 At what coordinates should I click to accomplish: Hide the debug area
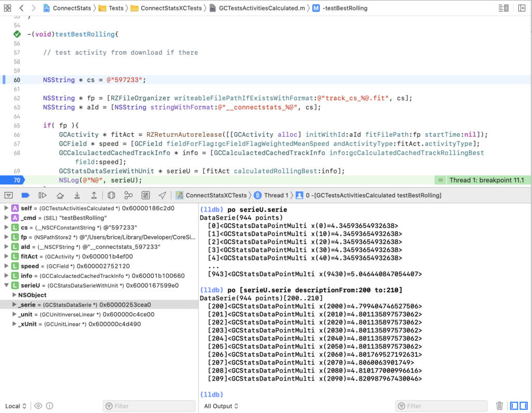(x=9, y=195)
